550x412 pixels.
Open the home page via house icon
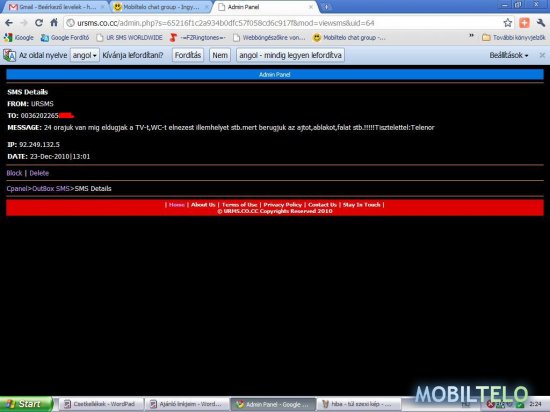(54, 23)
